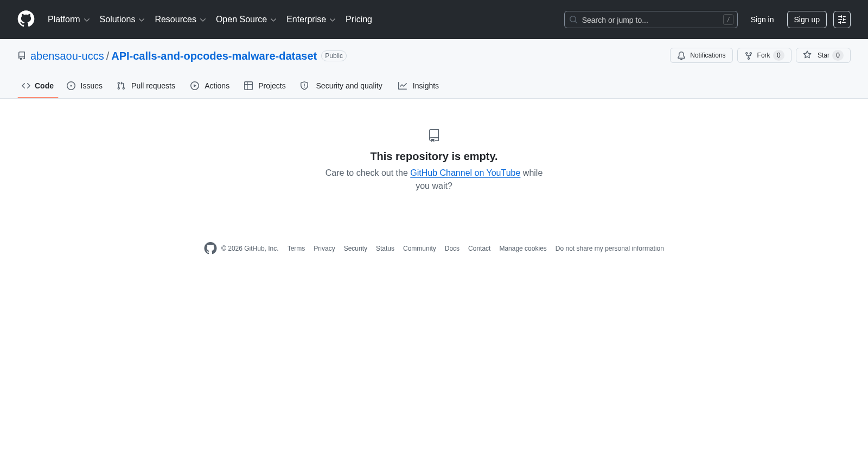View the Security and quality tab
The width and height of the screenshot is (868, 465).
341,86
